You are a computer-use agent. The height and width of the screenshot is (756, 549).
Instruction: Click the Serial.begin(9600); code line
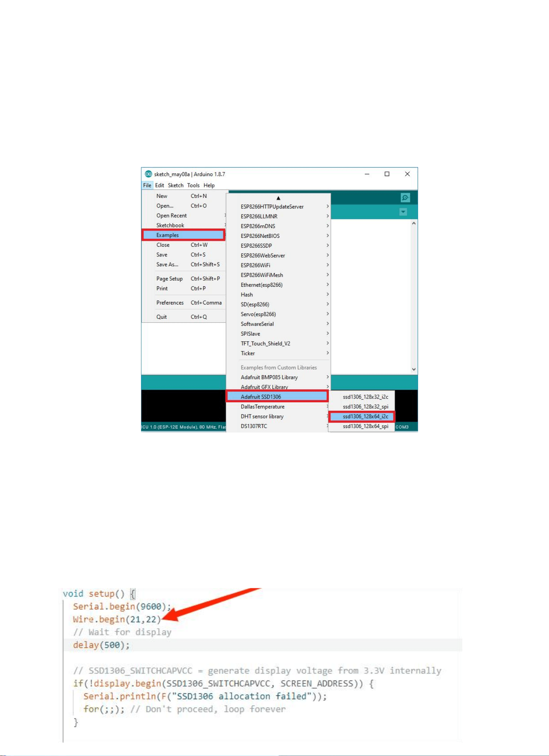click(122, 607)
